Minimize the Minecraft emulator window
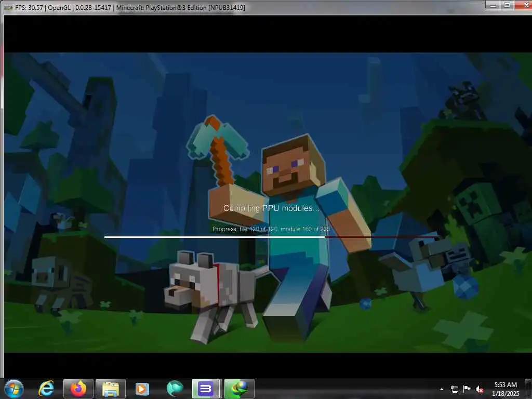This screenshot has height=399, width=532. tap(493, 5)
